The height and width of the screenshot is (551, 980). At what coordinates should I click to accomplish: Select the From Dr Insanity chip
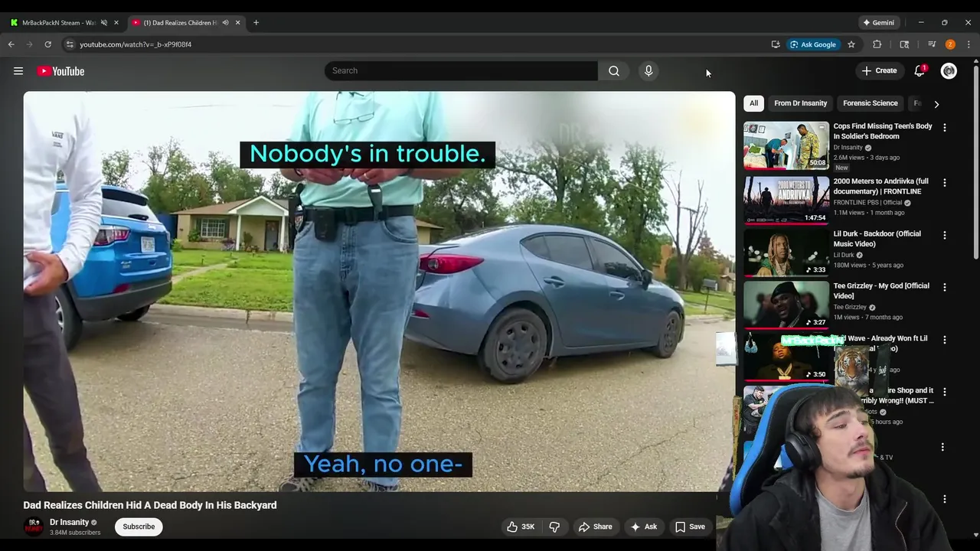point(800,103)
